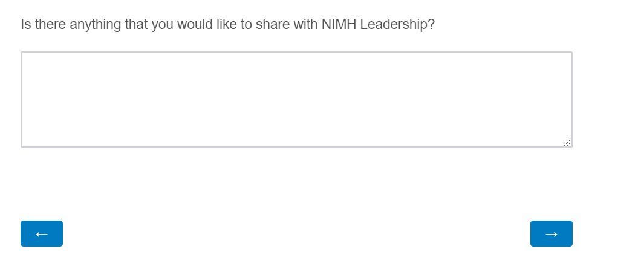Select the forward navigation arrow
The width and height of the screenshot is (644, 272).
coord(551,234)
